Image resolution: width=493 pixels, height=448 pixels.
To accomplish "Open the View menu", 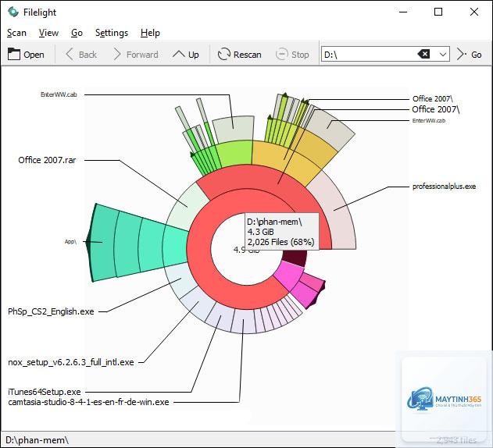I will pyautogui.click(x=48, y=33).
